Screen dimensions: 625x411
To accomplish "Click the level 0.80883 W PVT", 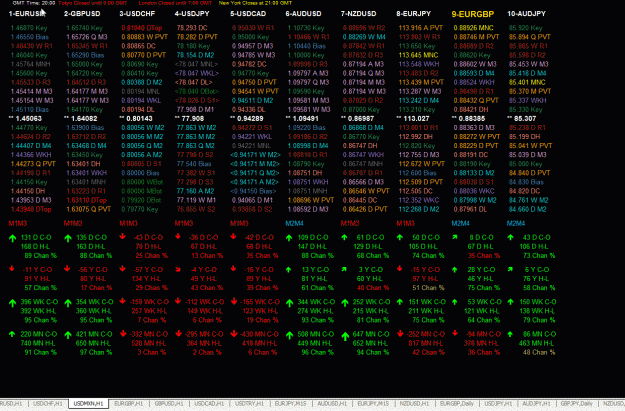I will pos(145,37).
